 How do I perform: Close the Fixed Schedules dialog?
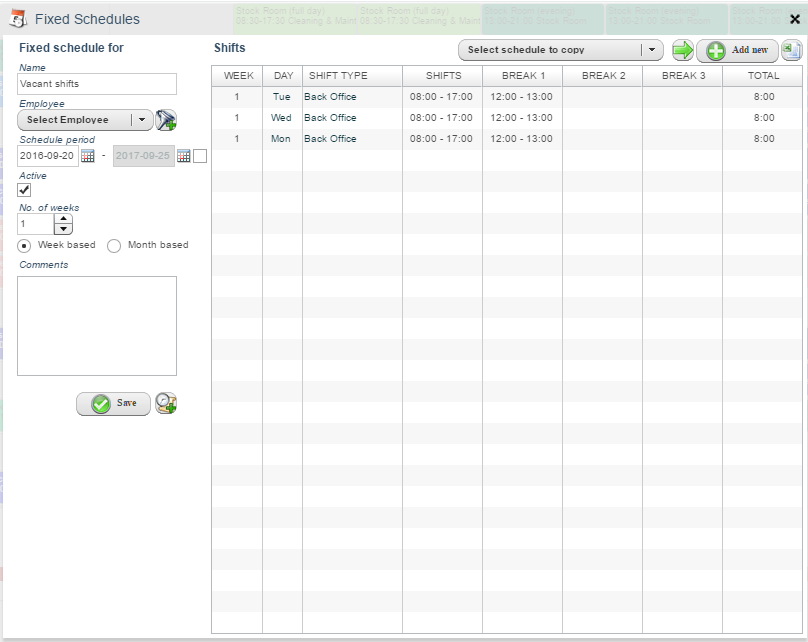click(795, 20)
